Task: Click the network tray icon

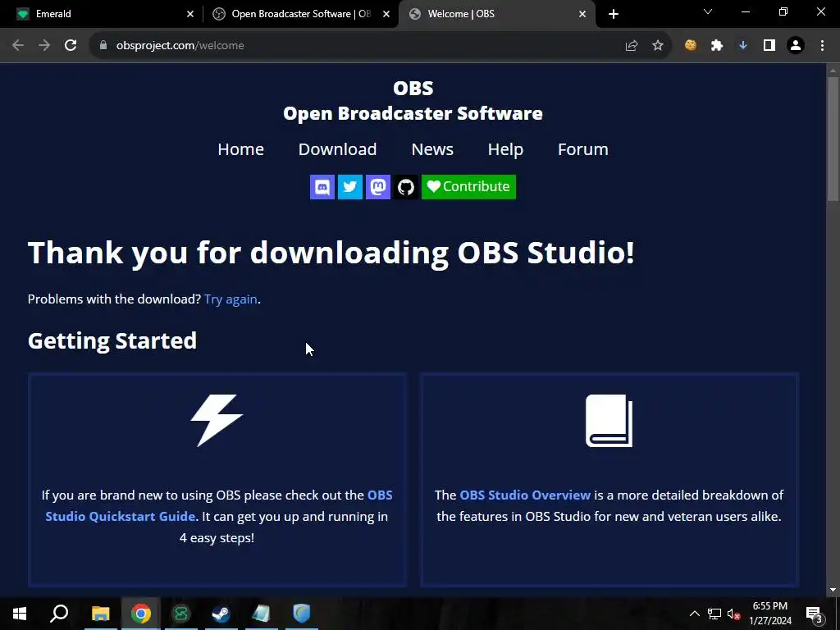Action: click(714, 614)
